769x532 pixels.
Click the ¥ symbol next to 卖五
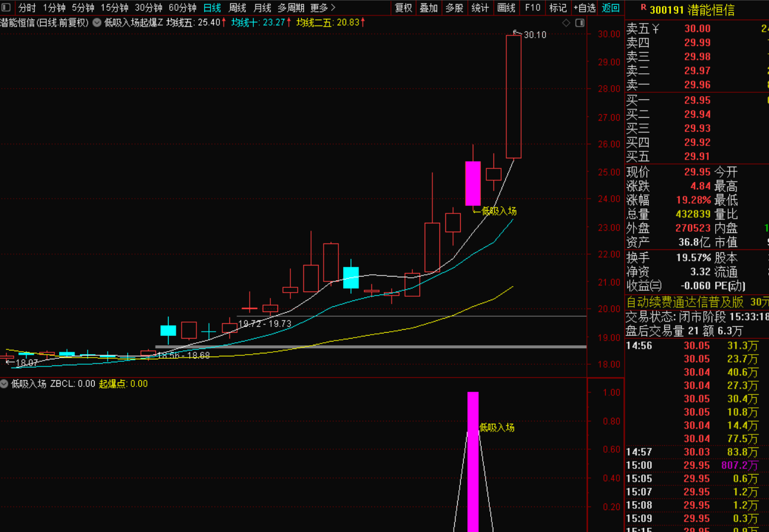655,28
